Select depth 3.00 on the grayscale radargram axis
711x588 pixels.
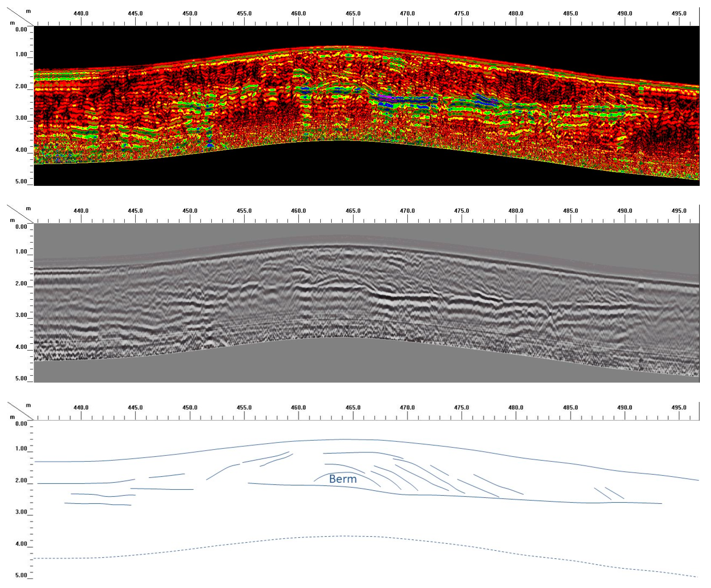21,315
